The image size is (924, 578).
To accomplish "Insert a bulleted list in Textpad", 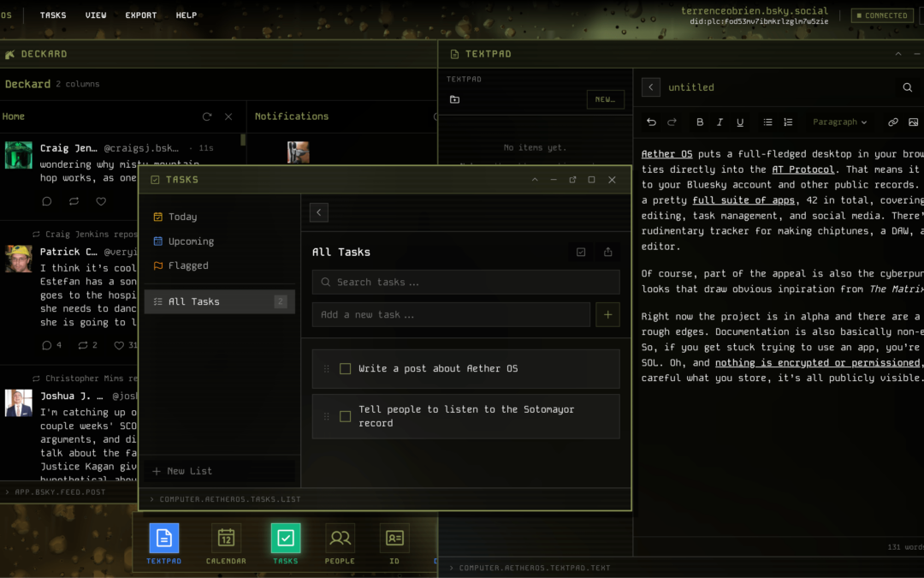I will point(767,122).
